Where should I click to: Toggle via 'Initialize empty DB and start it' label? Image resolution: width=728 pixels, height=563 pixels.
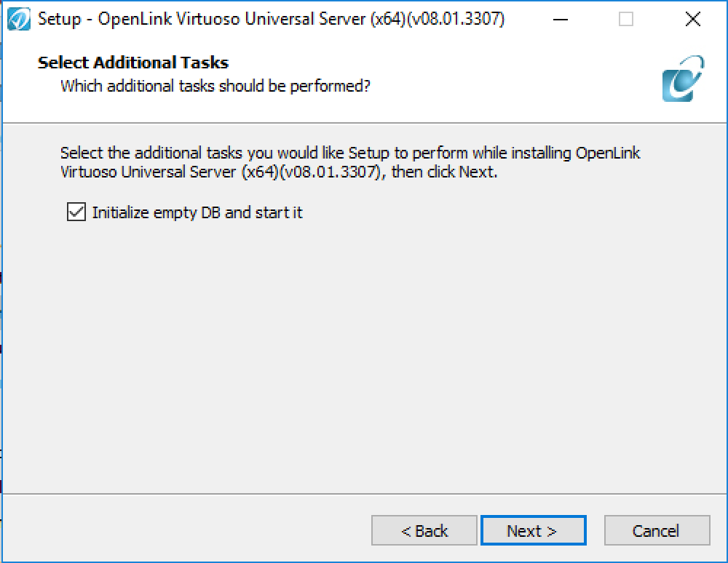pos(197,212)
